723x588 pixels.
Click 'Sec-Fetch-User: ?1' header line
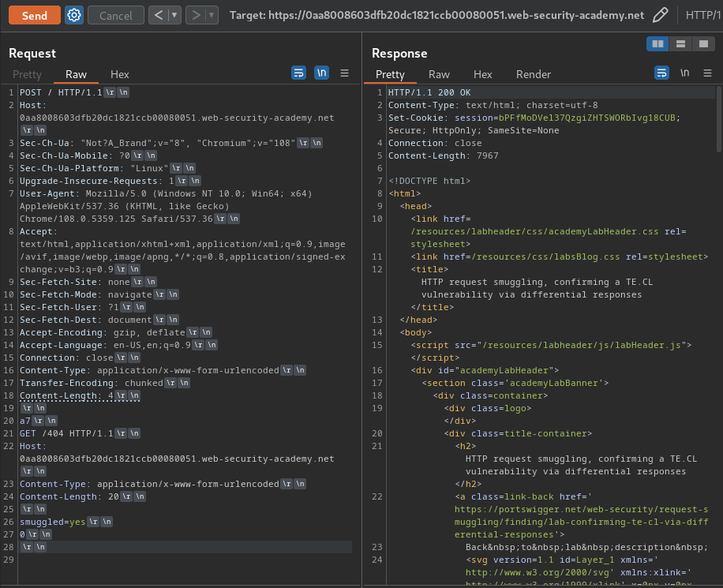pyautogui.click(x=69, y=307)
